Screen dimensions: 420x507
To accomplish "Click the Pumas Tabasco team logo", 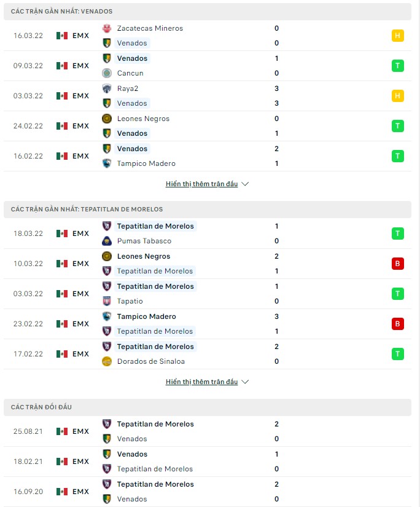I will pyautogui.click(x=107, y=241).
